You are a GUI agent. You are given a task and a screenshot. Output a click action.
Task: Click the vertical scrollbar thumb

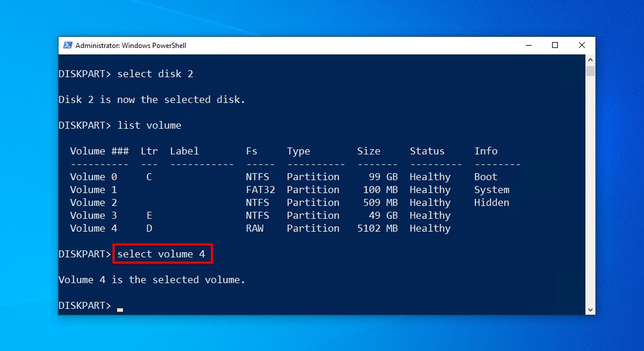[x=590, y=71]
